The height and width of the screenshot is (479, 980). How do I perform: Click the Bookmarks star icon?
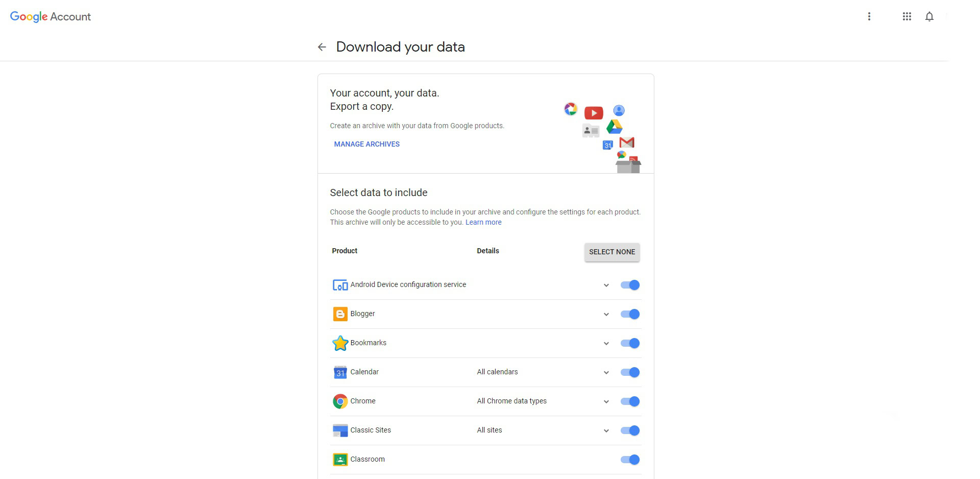tap(340, 343)
